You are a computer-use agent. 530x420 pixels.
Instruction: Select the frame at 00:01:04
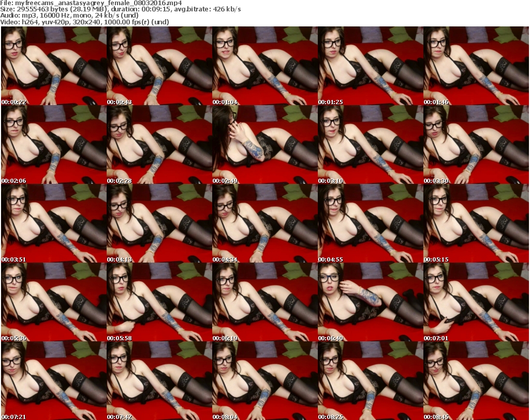click(x=264, y=66)
